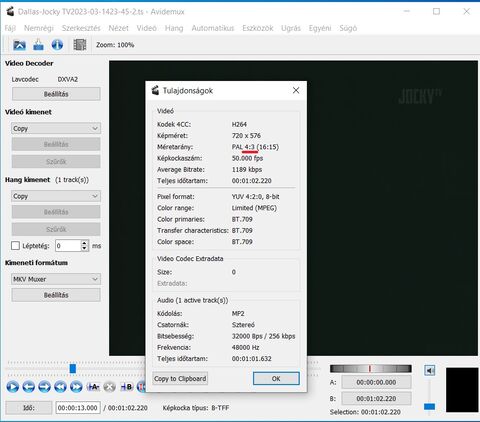Click the Képkocka típus: B-TFF label
This screenshot has height=422, width=480.
click(196, 408)
